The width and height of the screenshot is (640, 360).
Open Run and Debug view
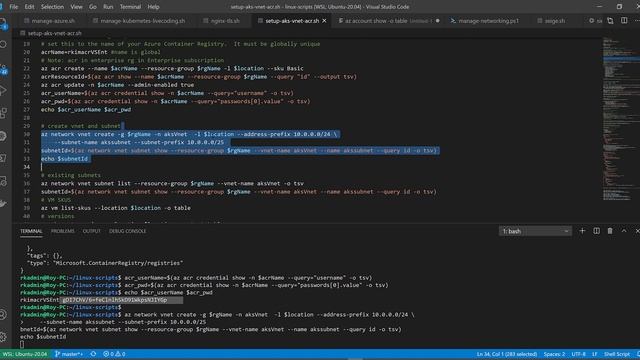(3, 91)
